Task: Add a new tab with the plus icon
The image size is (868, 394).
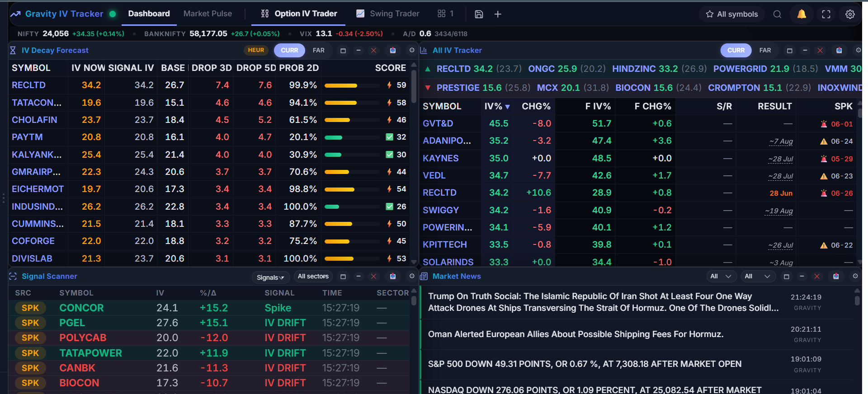Action: pyautogui.click(x=498, y=14)
